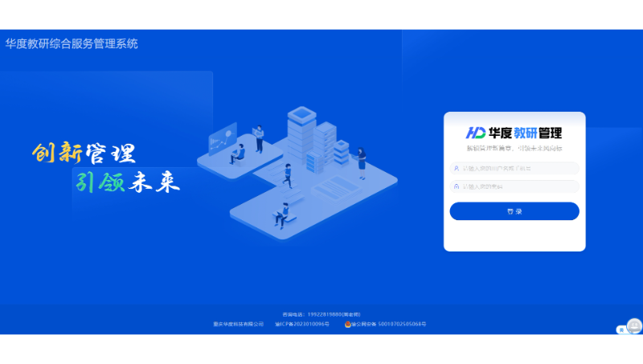
Task: Open the 渝ICP备2023010096号 filing link
Action: pos(302,324)
